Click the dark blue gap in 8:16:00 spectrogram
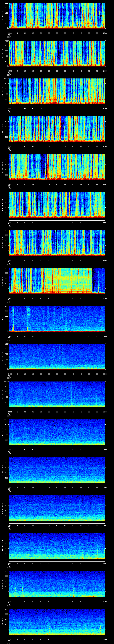114x644 pixels. click(43, 166)
